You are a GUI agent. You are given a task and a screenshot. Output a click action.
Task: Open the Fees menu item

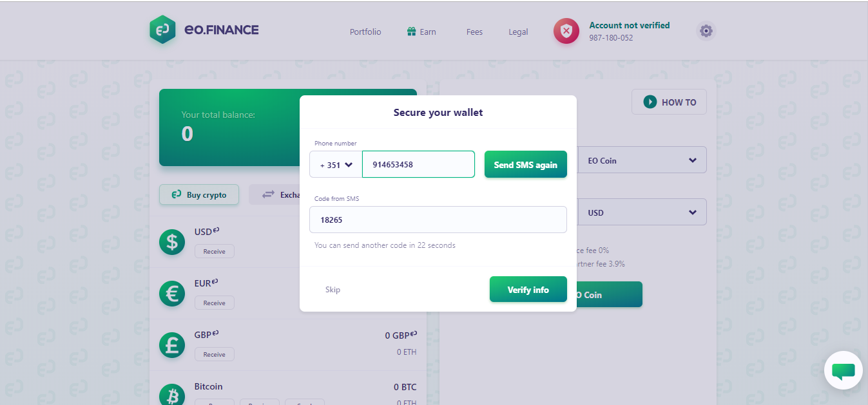(474, 32)
